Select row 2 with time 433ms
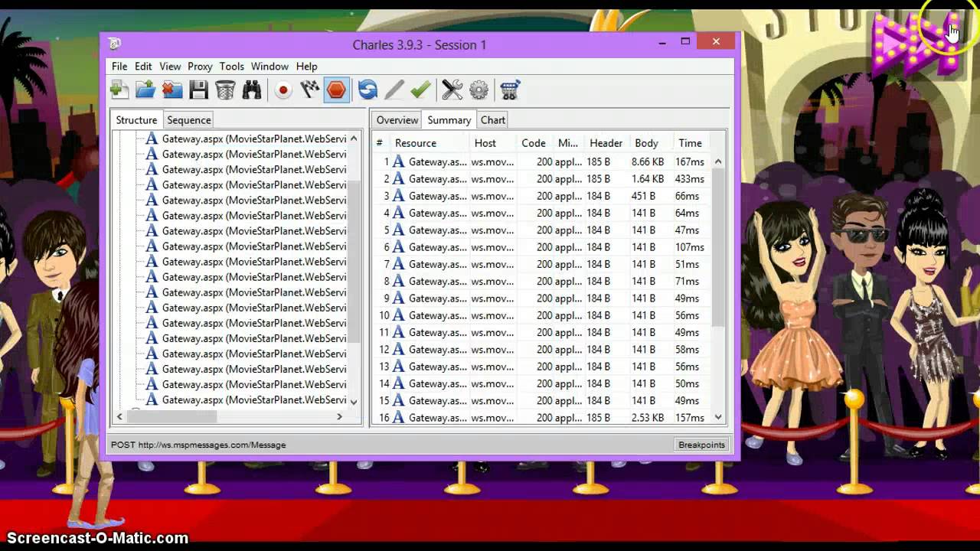 (543, 179)
